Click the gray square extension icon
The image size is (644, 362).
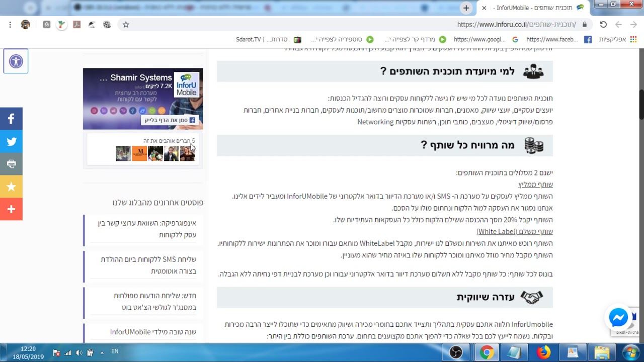(46, 25)
